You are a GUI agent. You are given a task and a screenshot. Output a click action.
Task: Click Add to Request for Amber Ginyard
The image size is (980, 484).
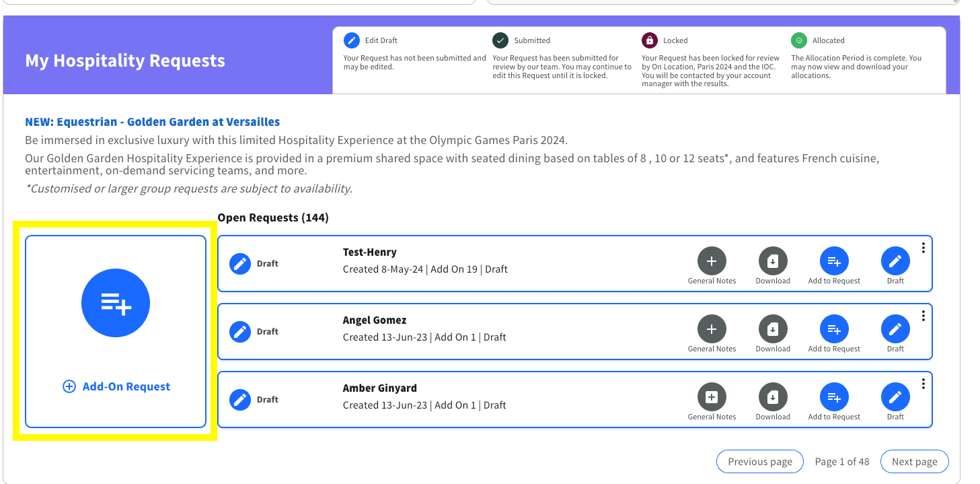click(834, 397)
